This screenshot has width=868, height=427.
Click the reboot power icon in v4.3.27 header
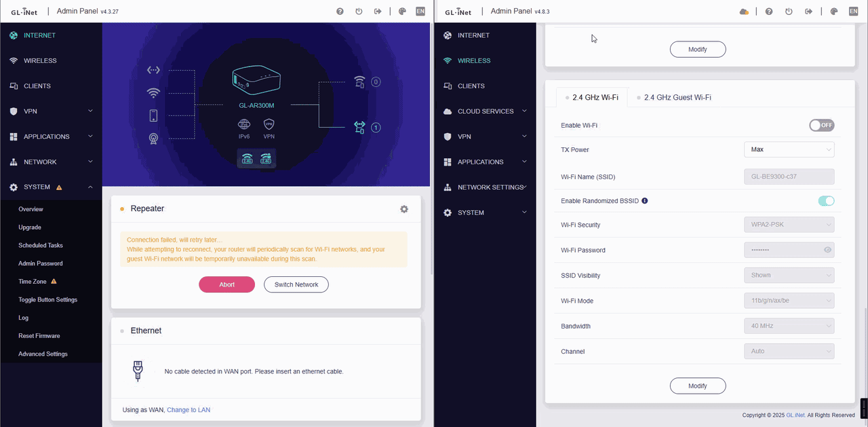tap(359, 12)
